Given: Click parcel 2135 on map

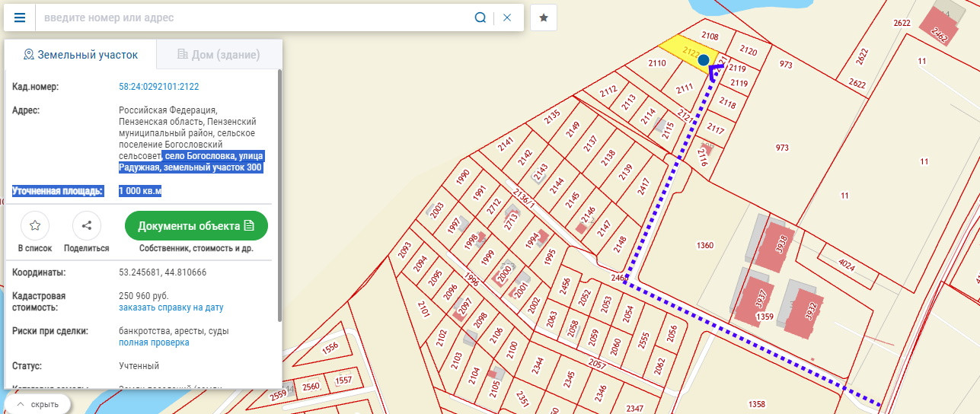Looking at the screenshot, I should click(x=553, y=118).
